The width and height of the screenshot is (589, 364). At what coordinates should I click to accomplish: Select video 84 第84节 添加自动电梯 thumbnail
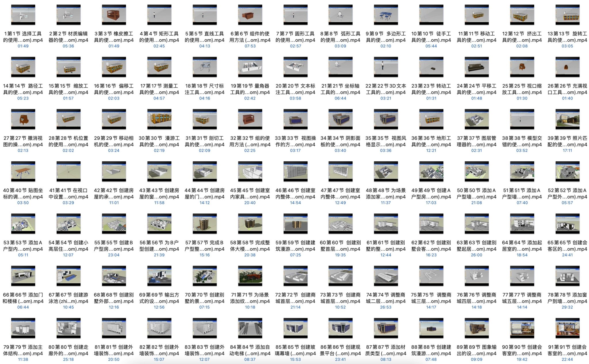click(x=250, y=328)
